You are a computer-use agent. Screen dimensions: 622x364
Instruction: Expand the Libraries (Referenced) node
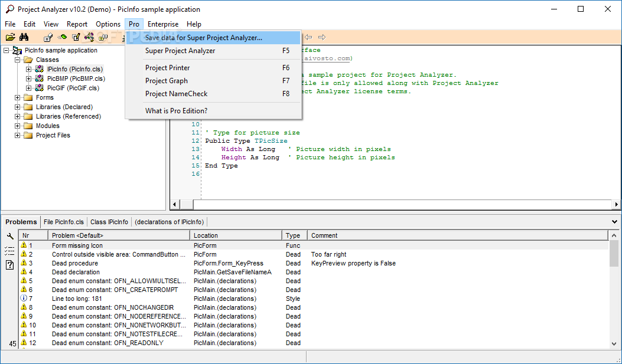(x=18, y=116)
